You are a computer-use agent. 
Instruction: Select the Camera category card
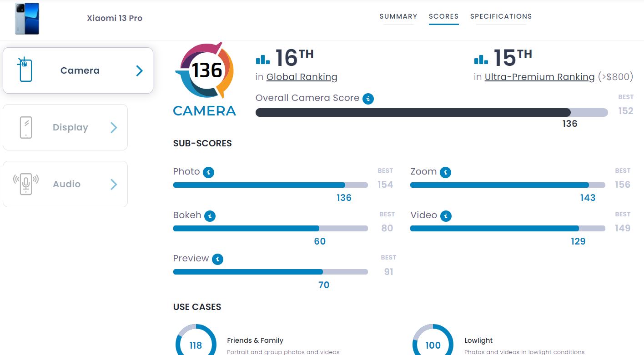tap(78, 70)
